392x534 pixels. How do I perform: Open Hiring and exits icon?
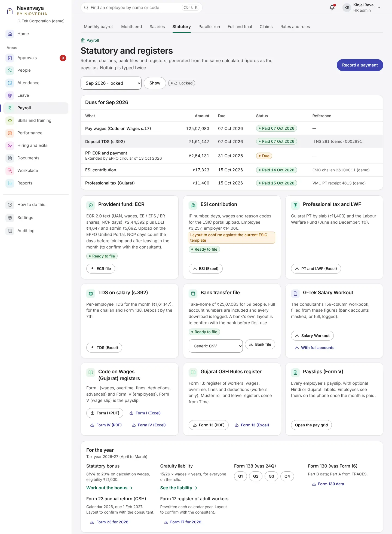pos(10,145)
